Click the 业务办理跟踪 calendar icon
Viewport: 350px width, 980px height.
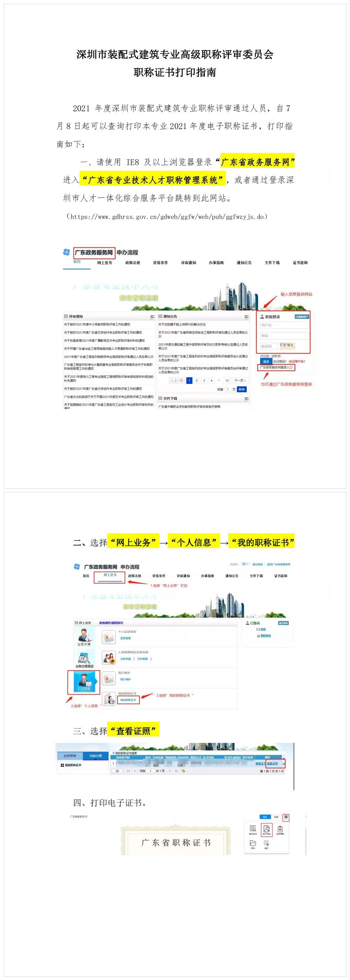pos(84,658)
